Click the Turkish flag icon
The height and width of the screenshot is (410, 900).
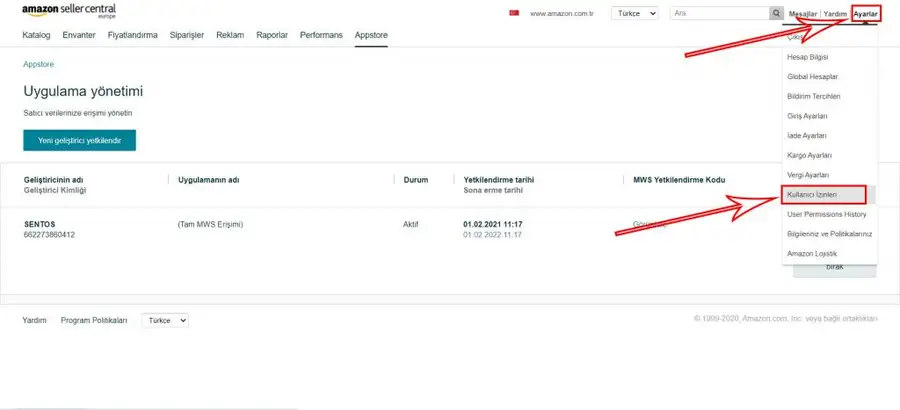pos(514,13)
